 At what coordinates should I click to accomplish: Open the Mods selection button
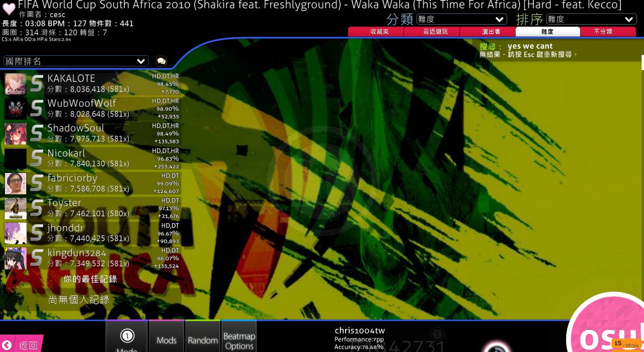(x=166, y=336)
